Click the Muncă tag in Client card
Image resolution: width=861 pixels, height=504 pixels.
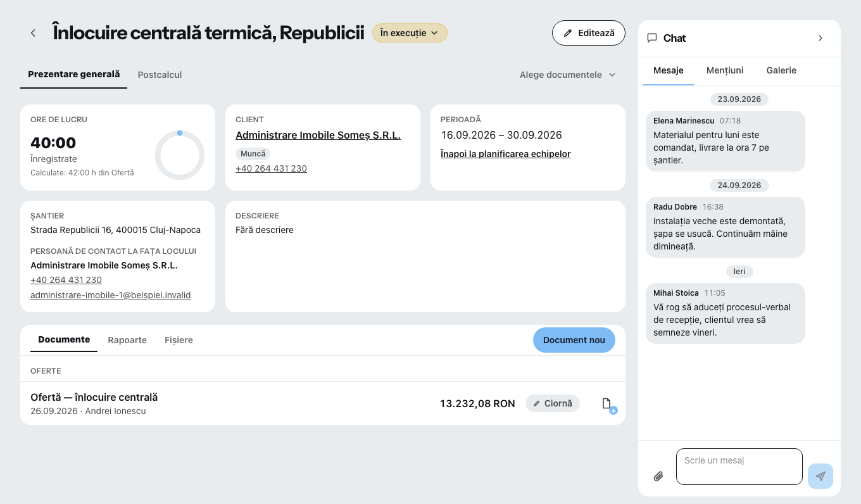click(253, 153)
